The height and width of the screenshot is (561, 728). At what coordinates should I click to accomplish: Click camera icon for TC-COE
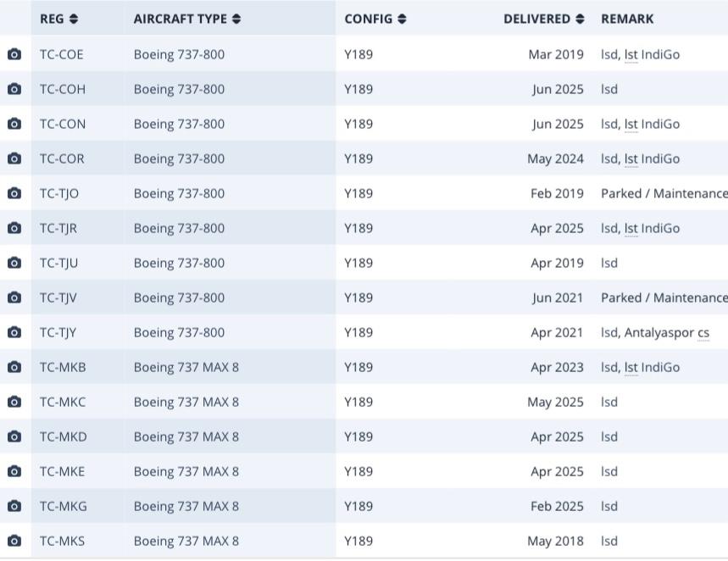click(14, 54)
